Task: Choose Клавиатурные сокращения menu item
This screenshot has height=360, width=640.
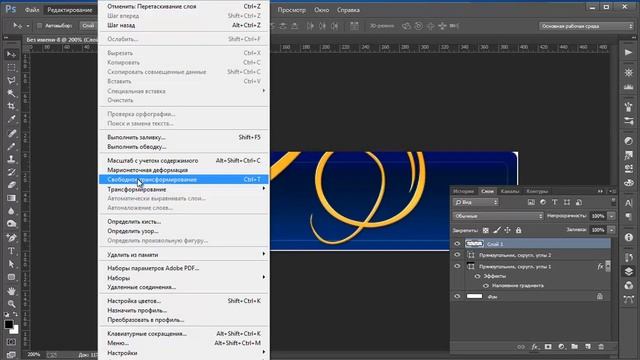Action: coord(184,333)
